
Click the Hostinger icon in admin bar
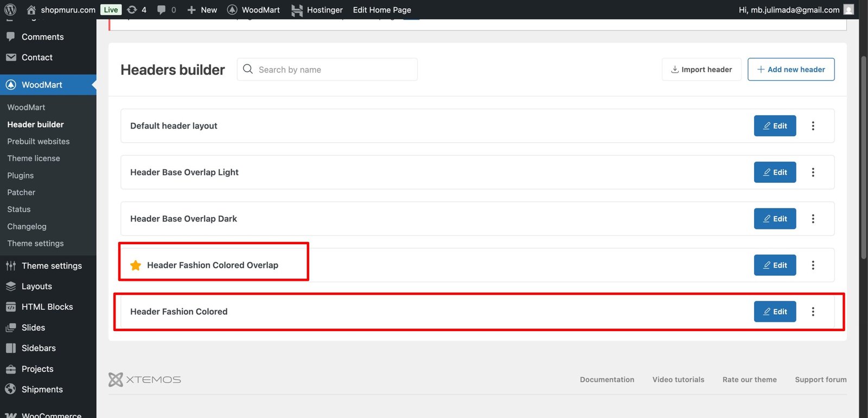[x=297, y=10]
